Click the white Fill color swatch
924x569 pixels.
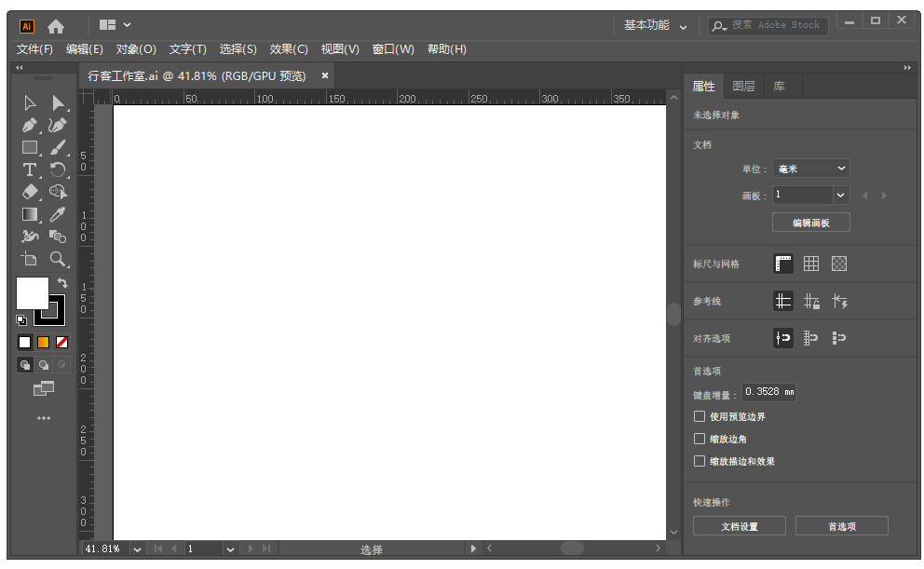pos(31,291)
